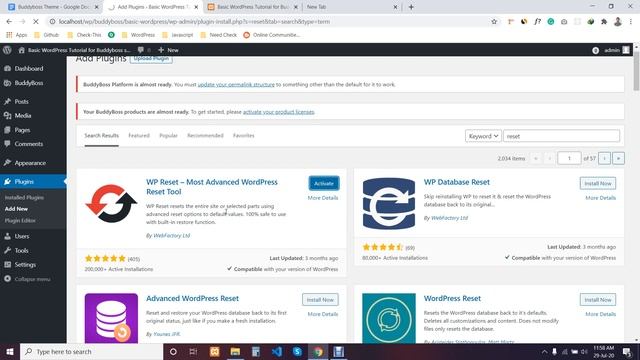Go to Posts in sidebar
Viewport: 640px width, 360px height.
pos(21,101)
